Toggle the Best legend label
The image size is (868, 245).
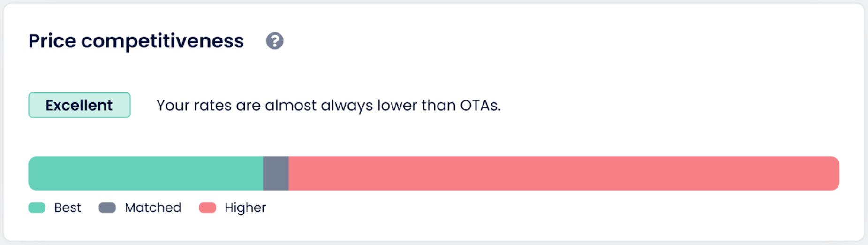coord(68,207)
